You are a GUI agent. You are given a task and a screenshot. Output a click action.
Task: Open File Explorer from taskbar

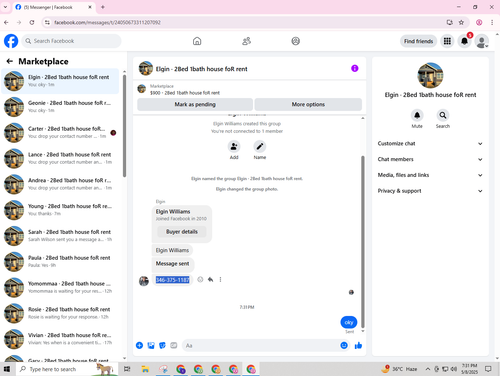[145, 369]
